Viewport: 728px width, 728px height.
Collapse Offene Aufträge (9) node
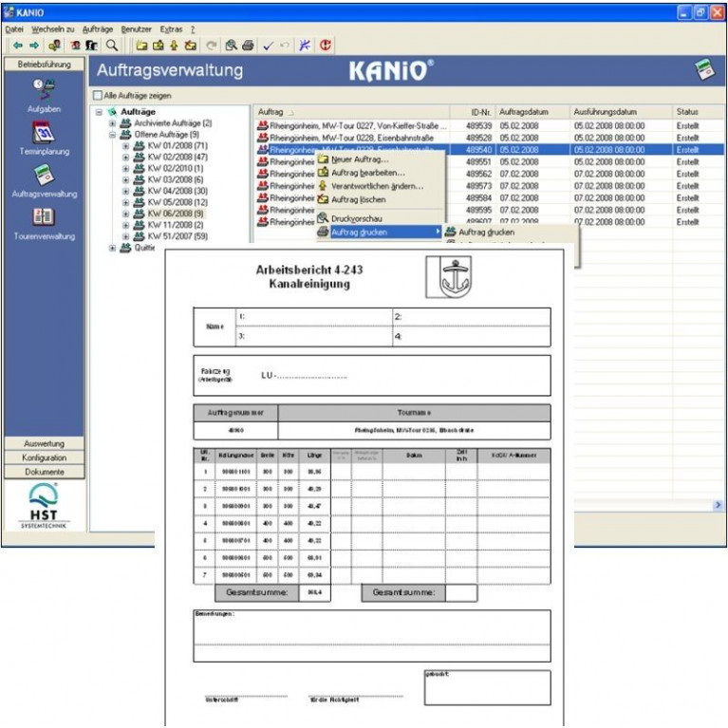112,135
